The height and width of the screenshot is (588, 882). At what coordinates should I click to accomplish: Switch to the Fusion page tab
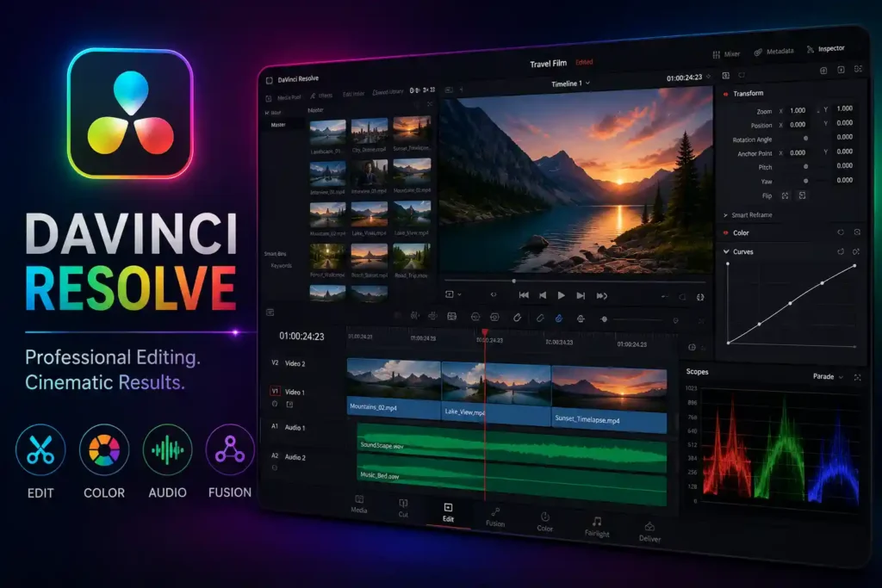click(x=495, y=517)
